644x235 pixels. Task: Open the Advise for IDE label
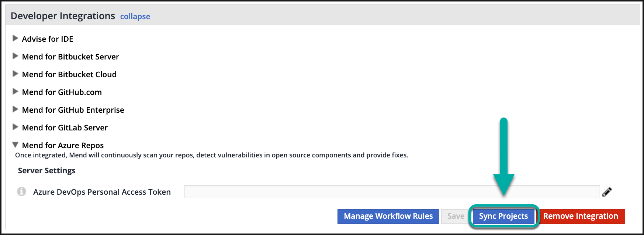[x=48, y=39]
